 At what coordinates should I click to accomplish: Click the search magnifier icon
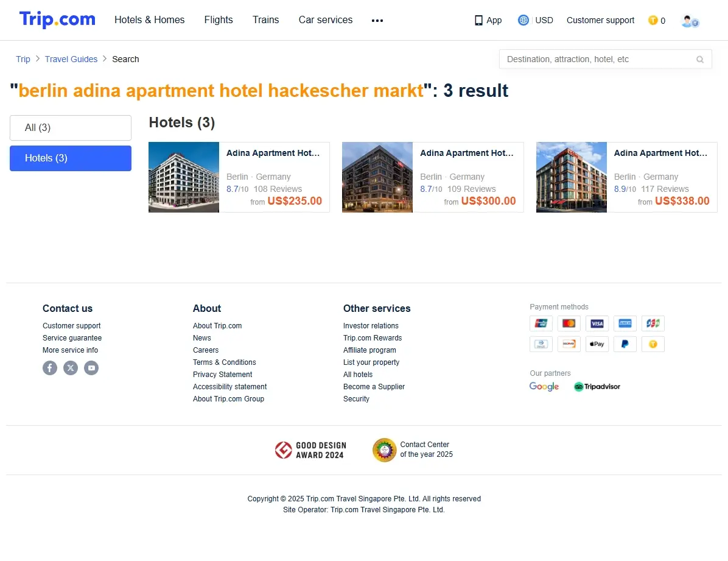(x=699, y=60)
